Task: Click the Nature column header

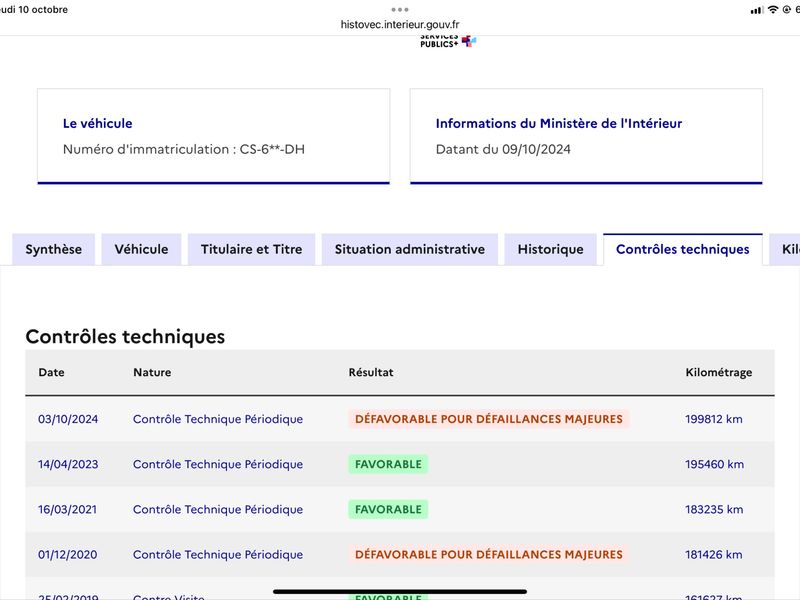Action: click(152, 372)
